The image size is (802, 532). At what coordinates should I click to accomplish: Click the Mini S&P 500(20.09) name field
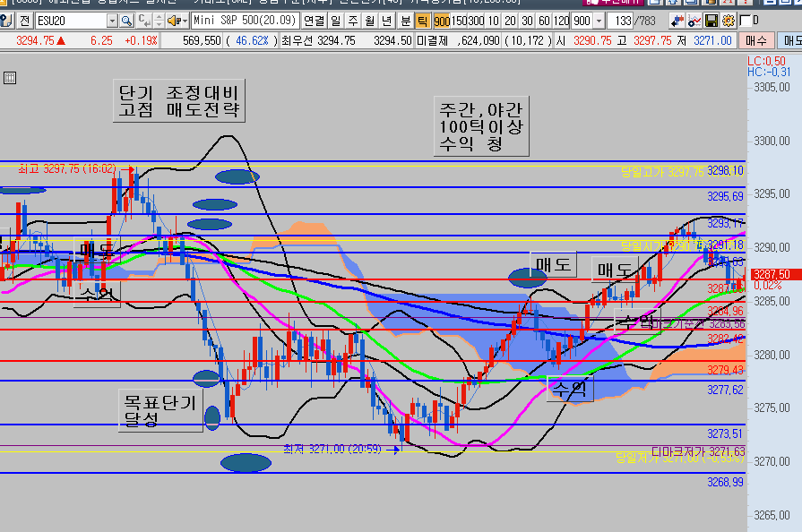[x=245, y=21]
